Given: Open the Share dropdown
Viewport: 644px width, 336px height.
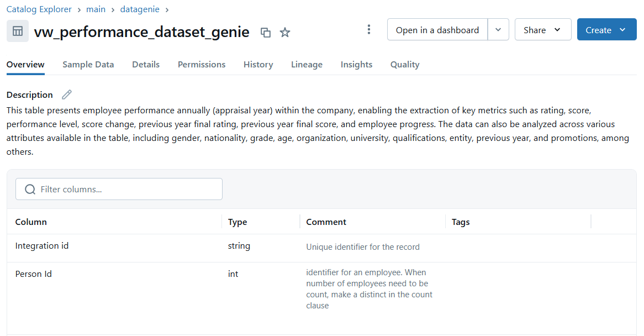Looking at the screenshot, I should 542,30.
